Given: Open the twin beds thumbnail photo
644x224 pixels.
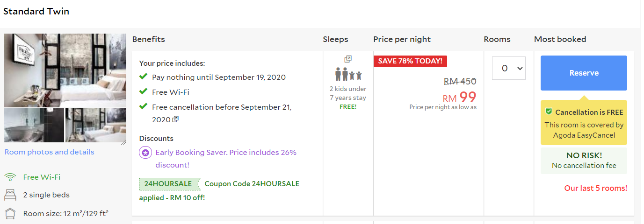Looking at the screenshot, I should (x=96, y=125).
